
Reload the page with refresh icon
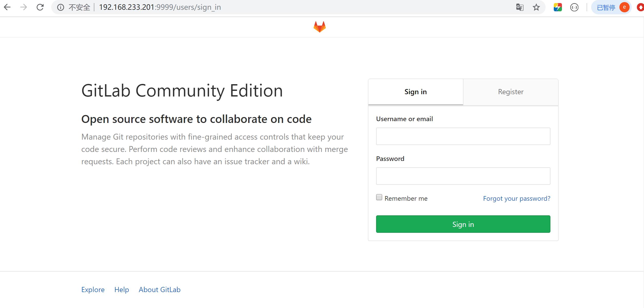(40, 7)
